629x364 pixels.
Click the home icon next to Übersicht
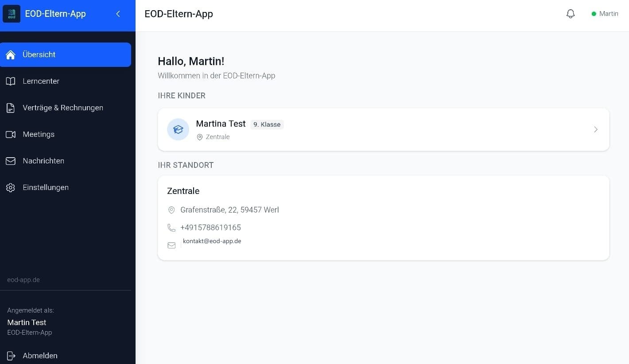[11, 54]
